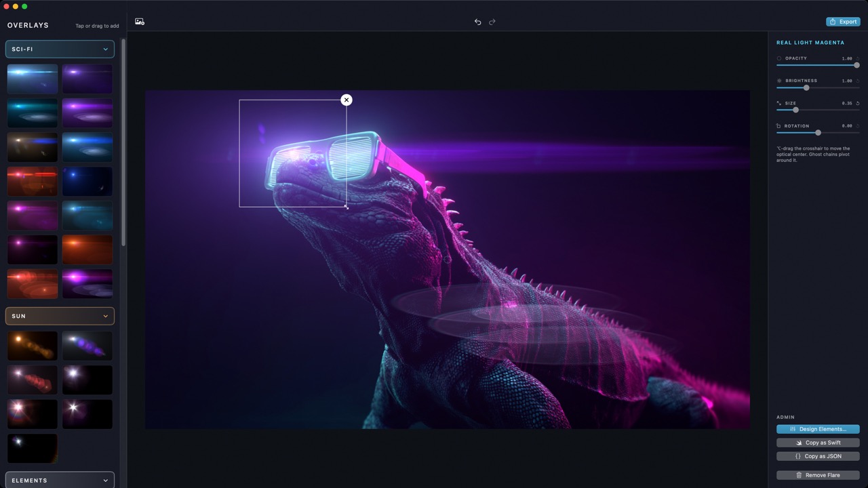Reset the Rotation value
Screen dimensions: 868x488
[858, 126]
